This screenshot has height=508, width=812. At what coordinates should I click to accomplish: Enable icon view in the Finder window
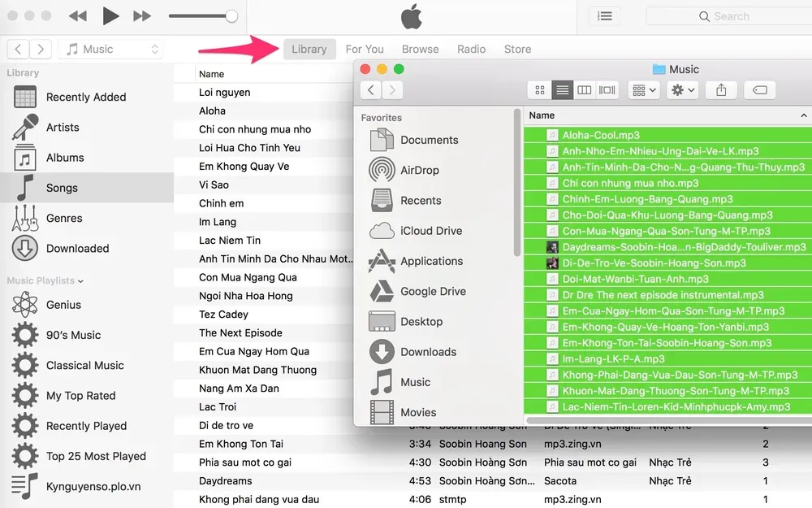click(x=541, y=89)
